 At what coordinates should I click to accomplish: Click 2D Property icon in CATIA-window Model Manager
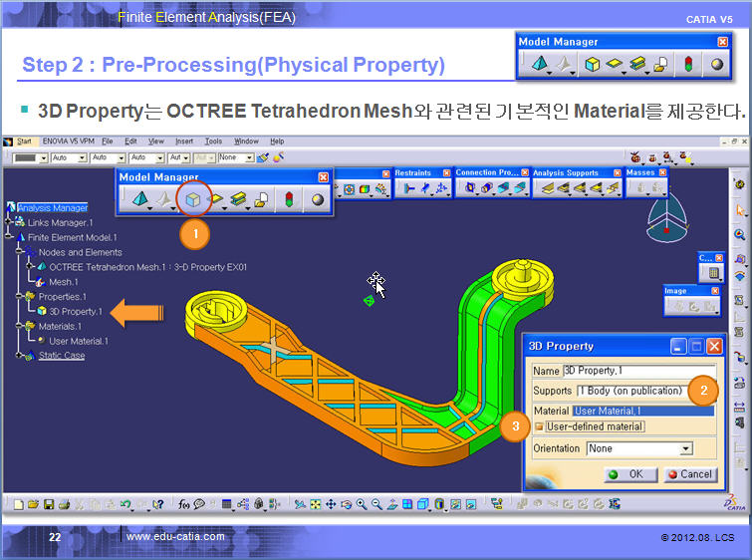coord(217,198)
